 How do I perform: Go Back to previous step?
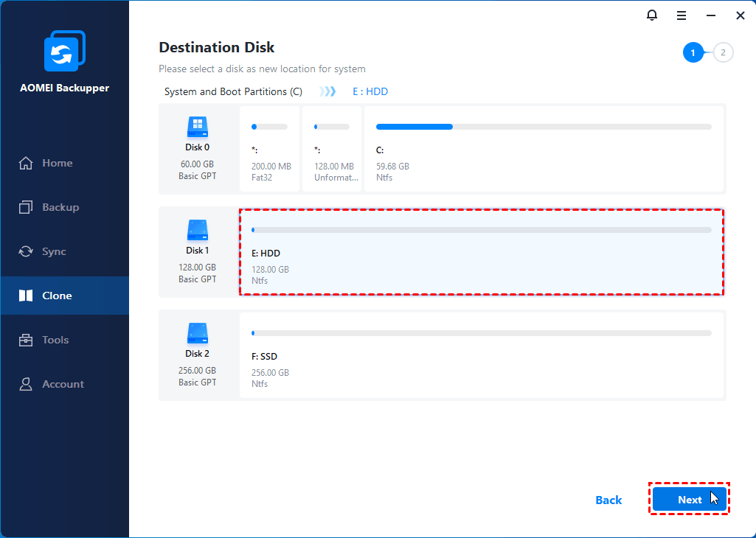608,500
